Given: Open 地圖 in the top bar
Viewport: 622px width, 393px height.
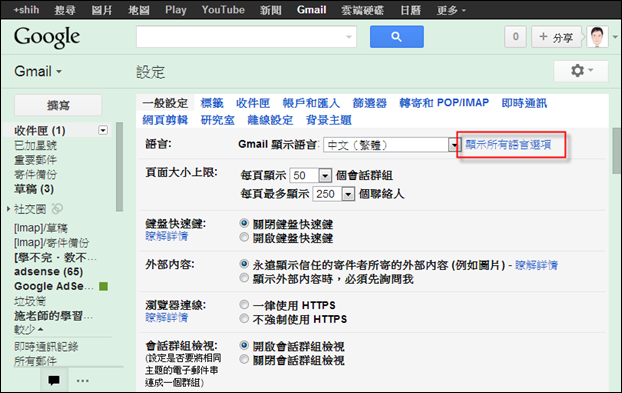Looking at the screenshot, I should [x=138, y=10].
